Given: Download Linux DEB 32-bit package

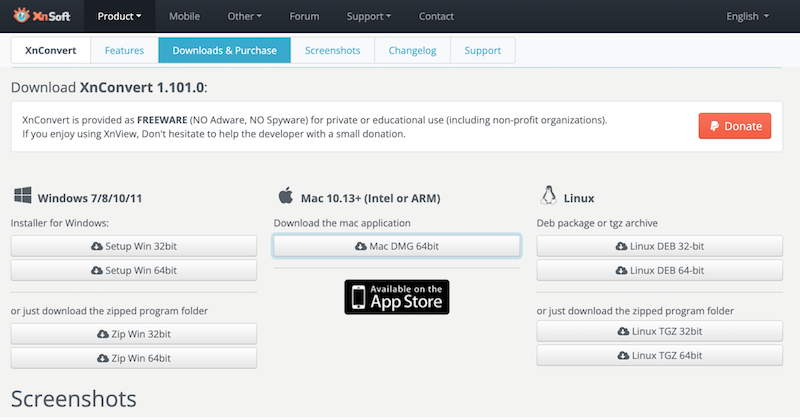Looking at the screenshot, I should 660,246.
